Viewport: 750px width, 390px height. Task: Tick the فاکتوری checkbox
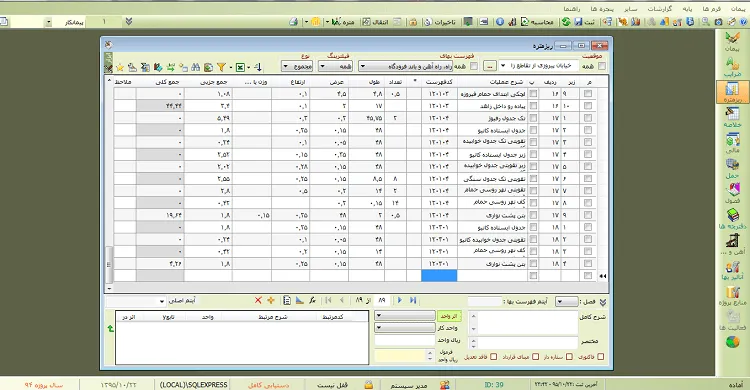(601, 357)
